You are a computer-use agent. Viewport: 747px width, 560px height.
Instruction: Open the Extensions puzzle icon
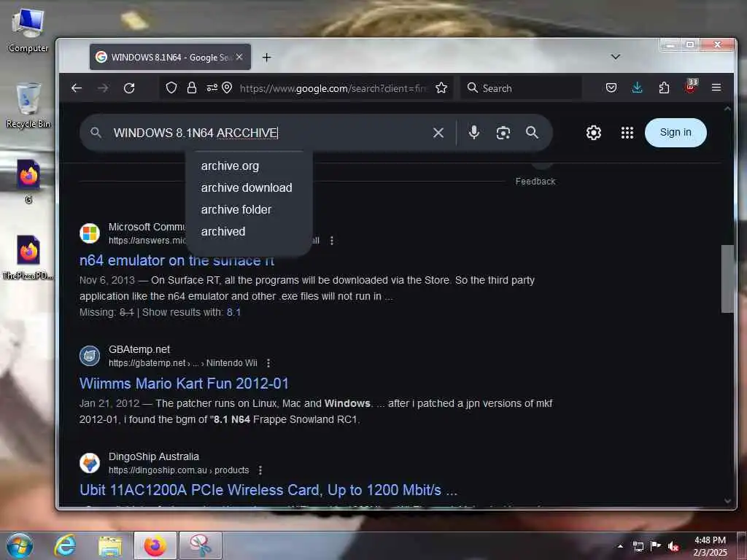click(664, 87)
